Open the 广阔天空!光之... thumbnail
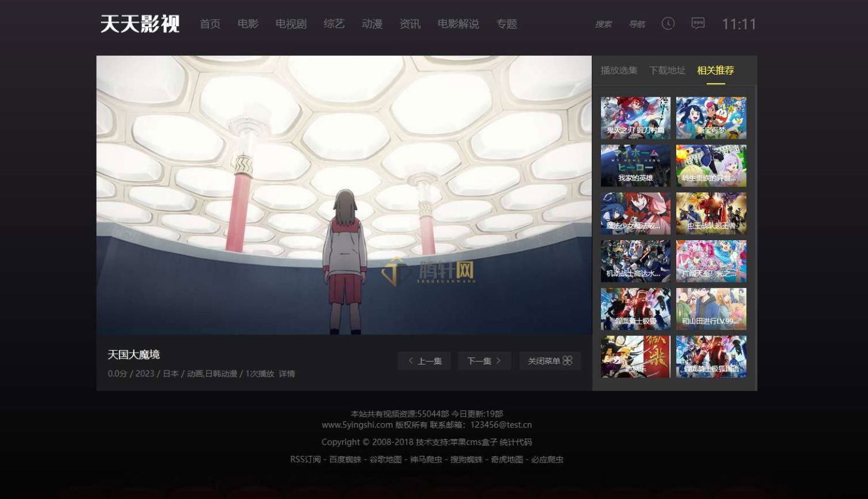Viewport: 868px width, 499px height. pyautogui.click(x=711, y=261)
